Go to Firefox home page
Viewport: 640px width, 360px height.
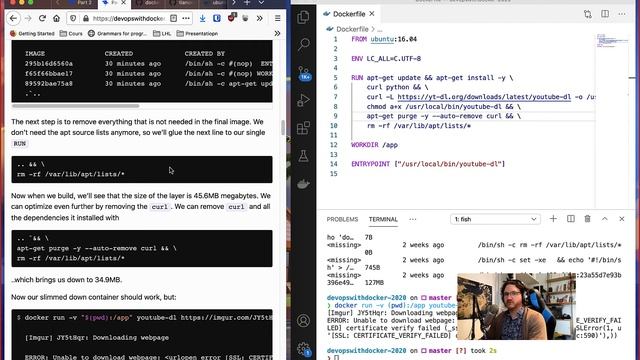56,18
